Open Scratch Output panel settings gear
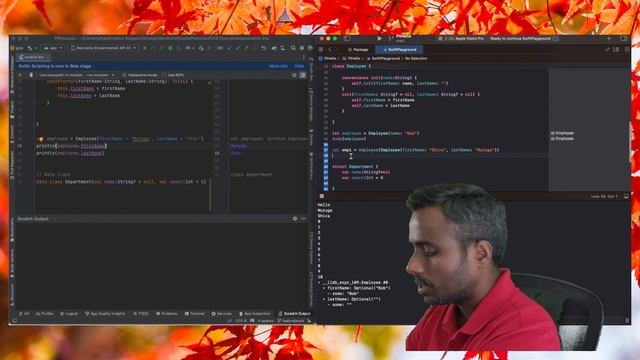 [295, 219]
